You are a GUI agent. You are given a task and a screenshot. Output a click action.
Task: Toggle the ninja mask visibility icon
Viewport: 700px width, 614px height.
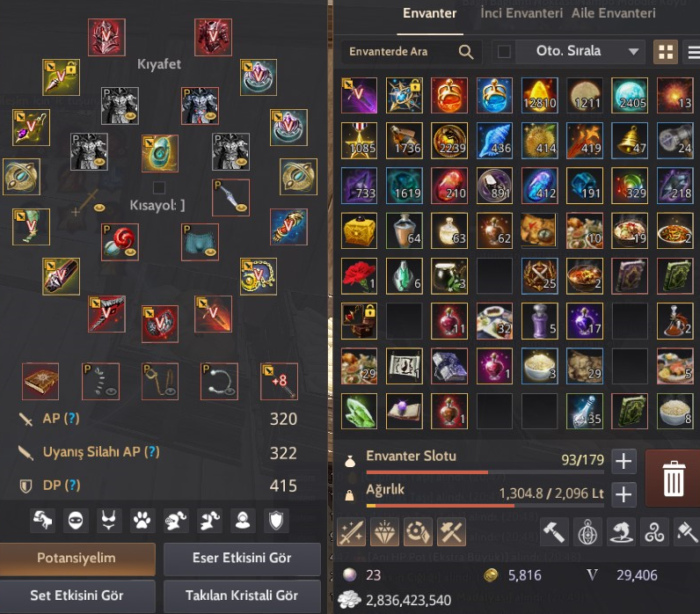tap(76, 520)
